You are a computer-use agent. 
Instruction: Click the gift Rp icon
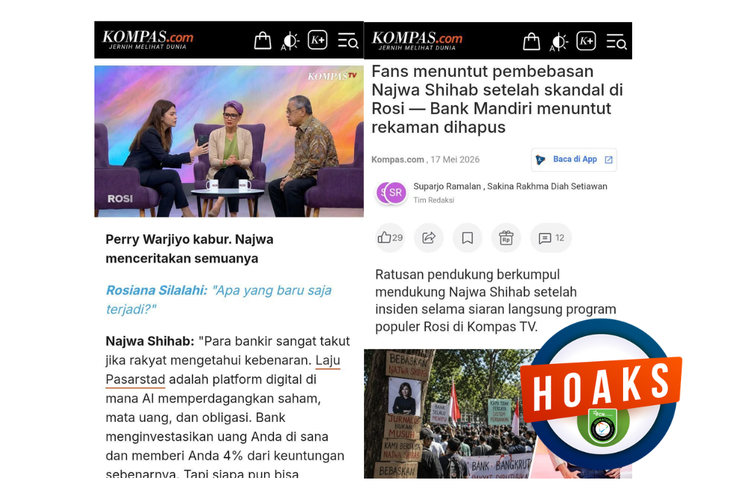point(506,238)
